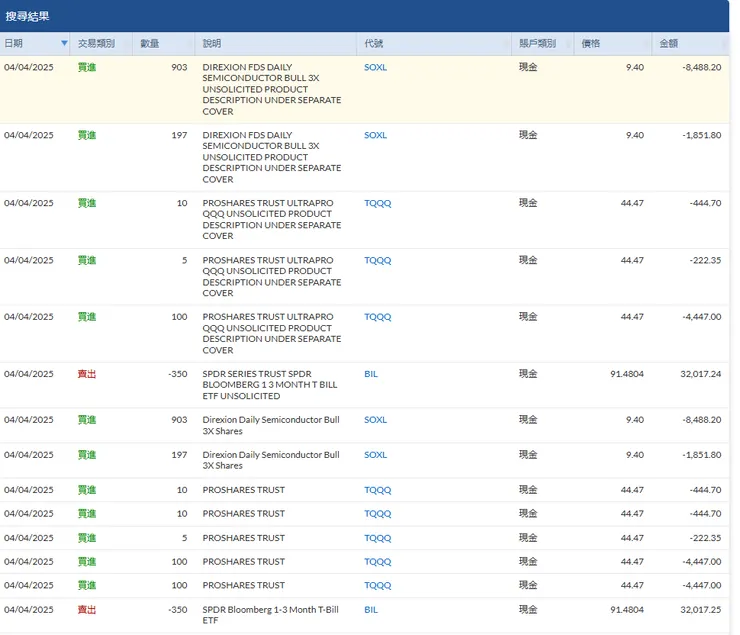Image resolution: width=740 pixels, height=635 pixels.
Task: Open SOXL link in first 903-share DIREXION FDS row
Action: 375,67
